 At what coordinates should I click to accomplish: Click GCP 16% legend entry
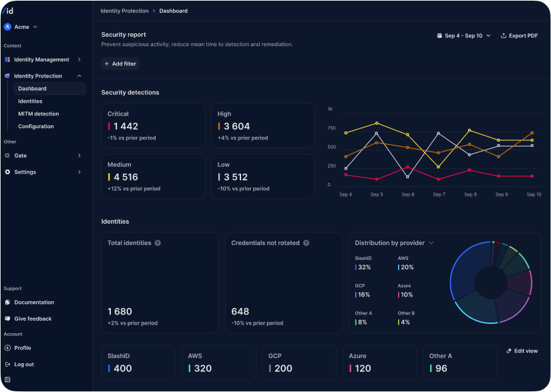click(363, 290)
